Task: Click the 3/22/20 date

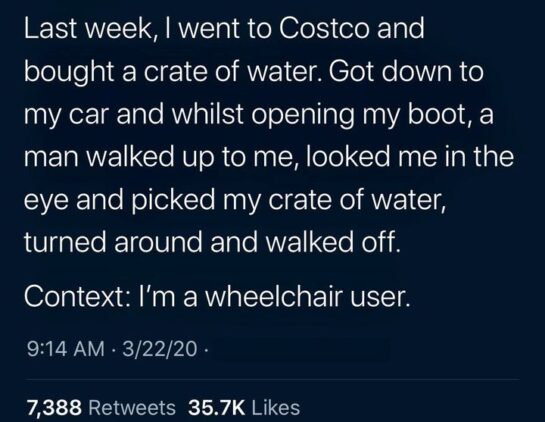Action: click(x=160, y=349)
